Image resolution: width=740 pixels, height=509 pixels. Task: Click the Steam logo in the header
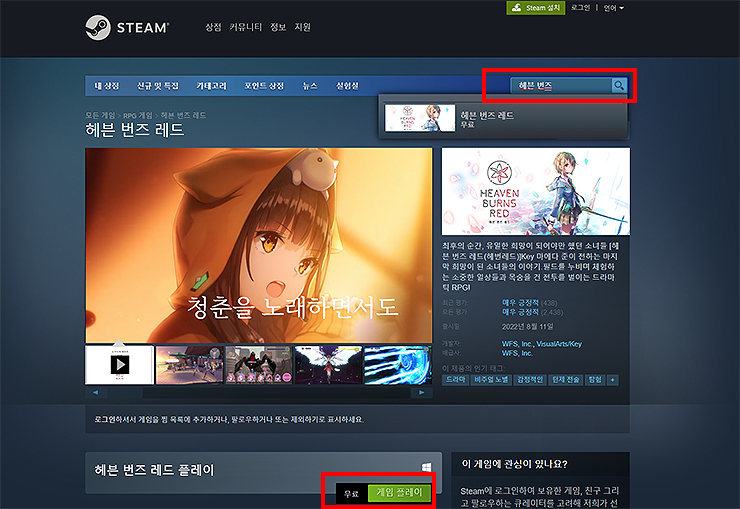[127, 27]
